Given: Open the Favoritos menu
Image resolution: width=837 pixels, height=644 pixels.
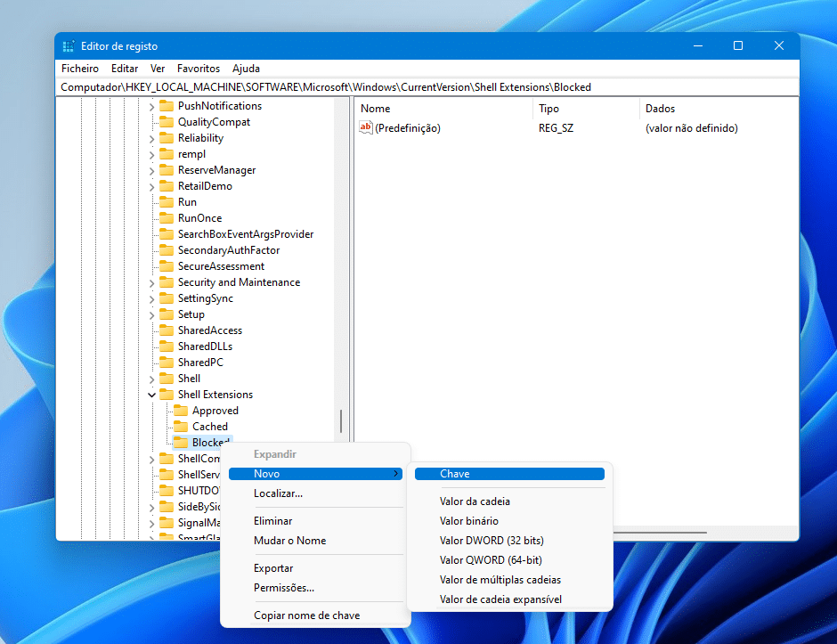Looking at the screenshot, I should (199, 69).
